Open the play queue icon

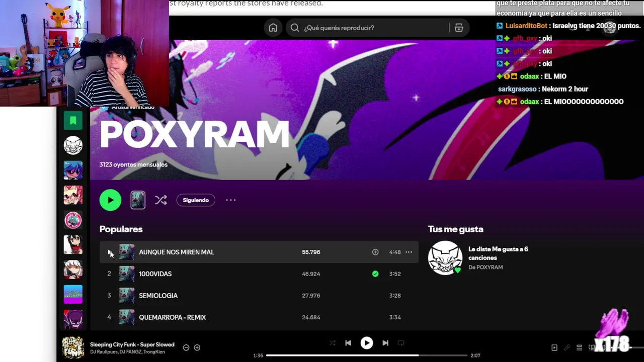pyautogui.click(x=580, y=347)
